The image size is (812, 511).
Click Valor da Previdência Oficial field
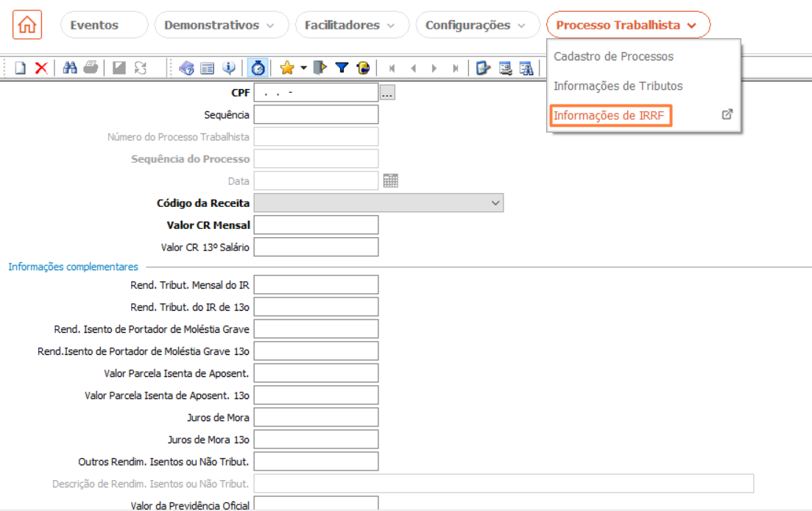point(316,503)
